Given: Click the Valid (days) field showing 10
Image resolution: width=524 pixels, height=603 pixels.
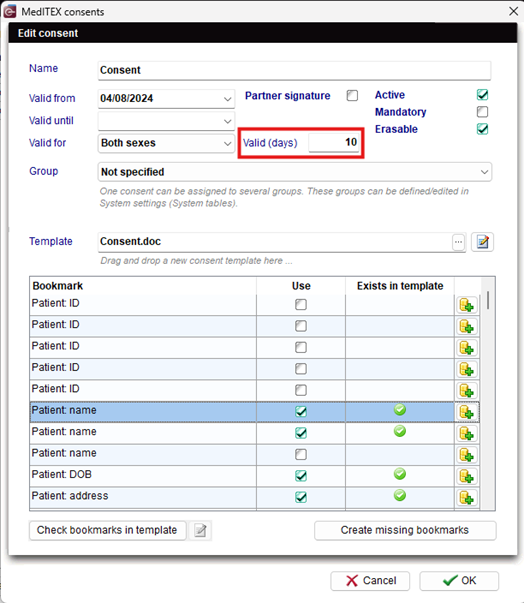Looking at the screenshot, I should point(334,142).
